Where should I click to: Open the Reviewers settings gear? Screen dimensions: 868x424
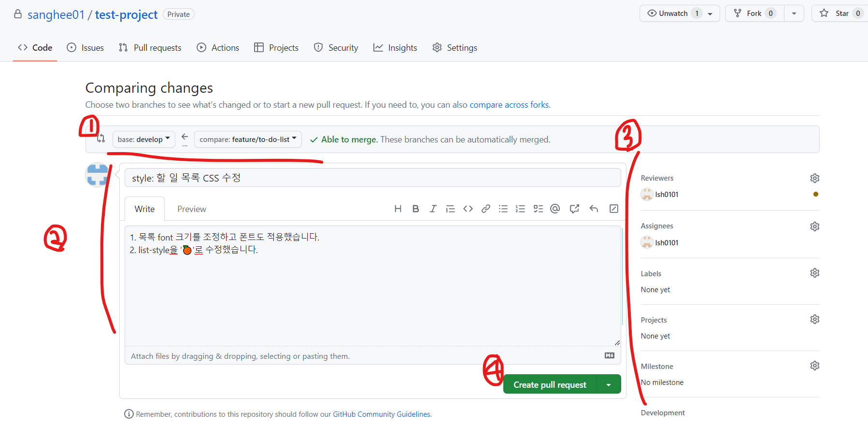(815, 178)
